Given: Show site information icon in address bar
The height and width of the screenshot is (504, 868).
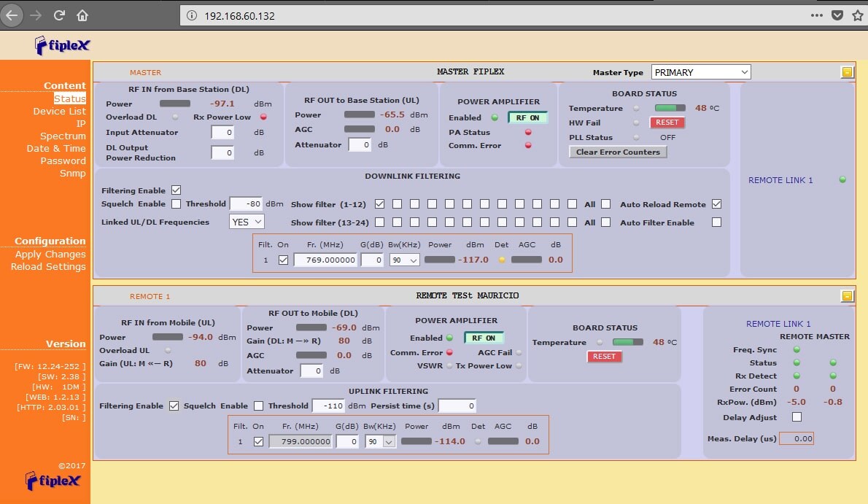Looking at the screenshot, I should [x=192, y=15].
